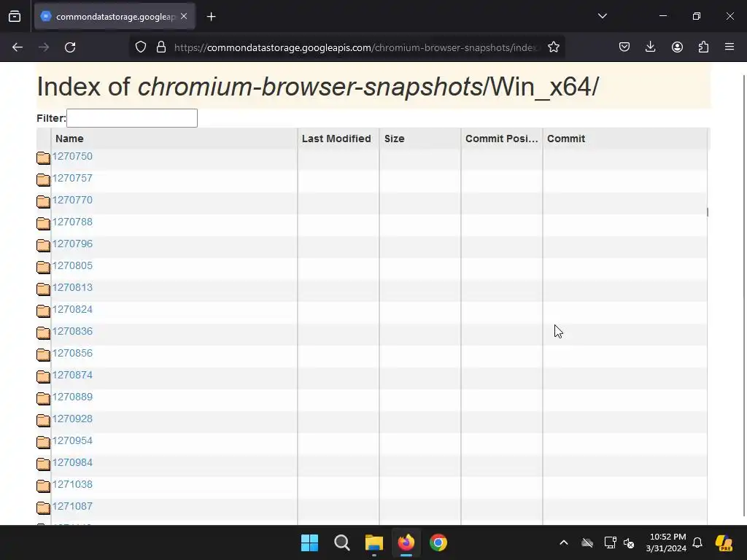Viewport: 747px width, 560px height.
Task: Open folder 1270889
Action: pos(72,397)
